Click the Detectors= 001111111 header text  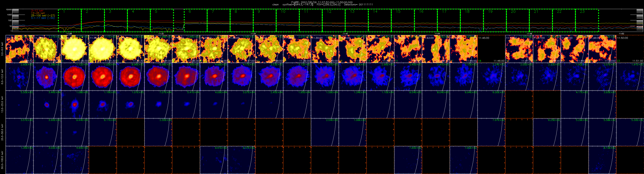[358, 5]
